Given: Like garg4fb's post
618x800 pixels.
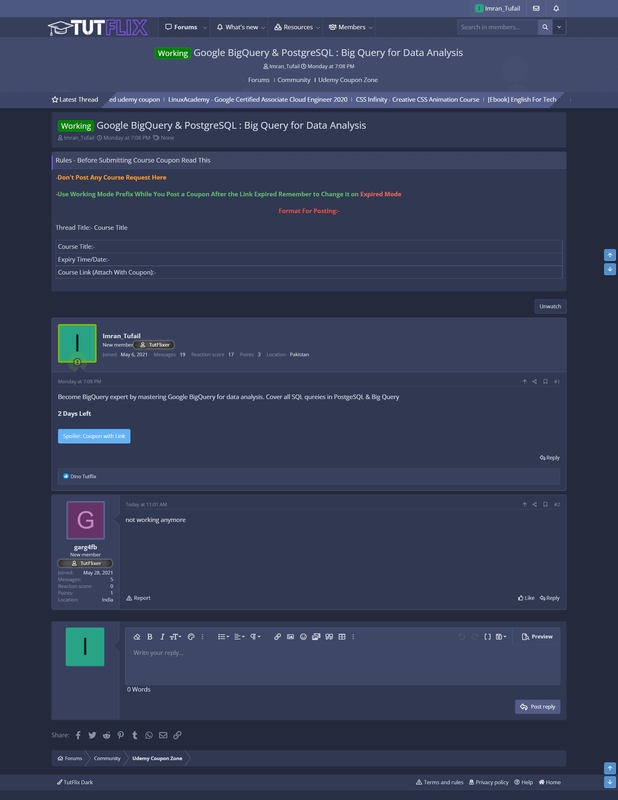Looking at the screenshot, I should click(x=526, y=598).
